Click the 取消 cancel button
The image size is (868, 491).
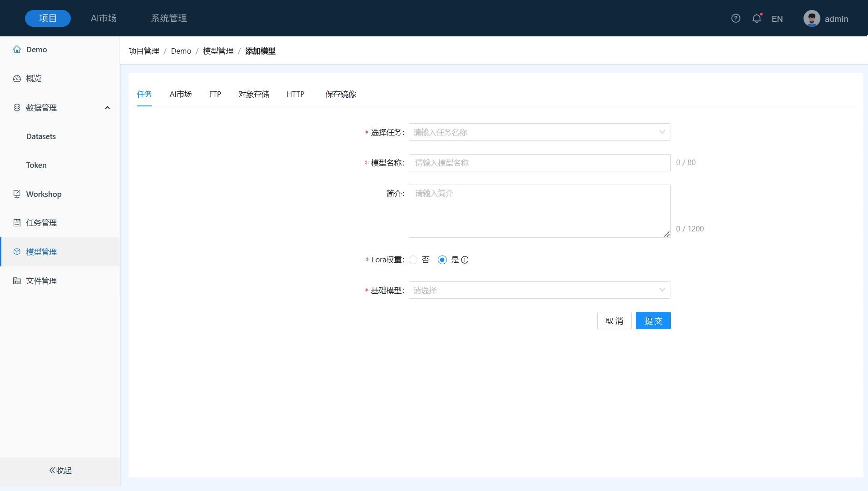click(x=614, y=321)
